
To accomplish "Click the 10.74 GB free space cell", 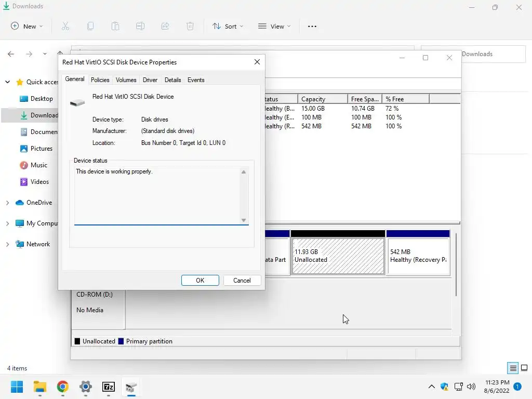I will tap(363, 109).
